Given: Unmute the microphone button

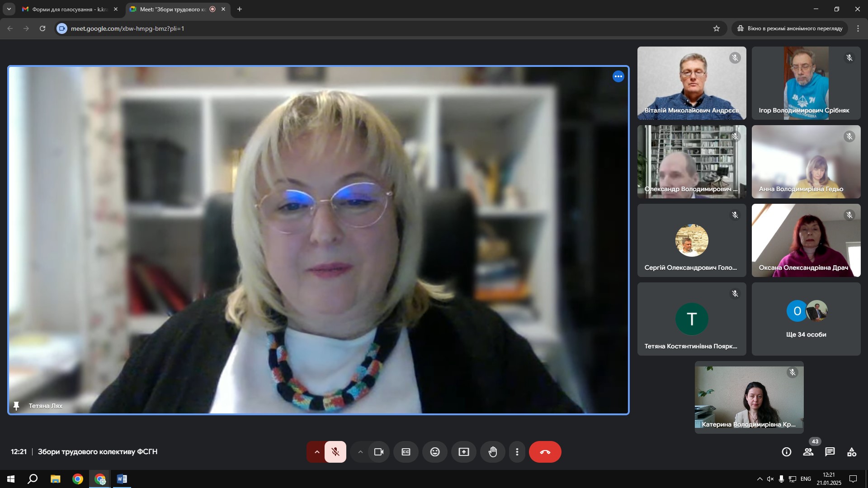Looking at the screenshot, I should pyautogui.click(x=335, y=452).
